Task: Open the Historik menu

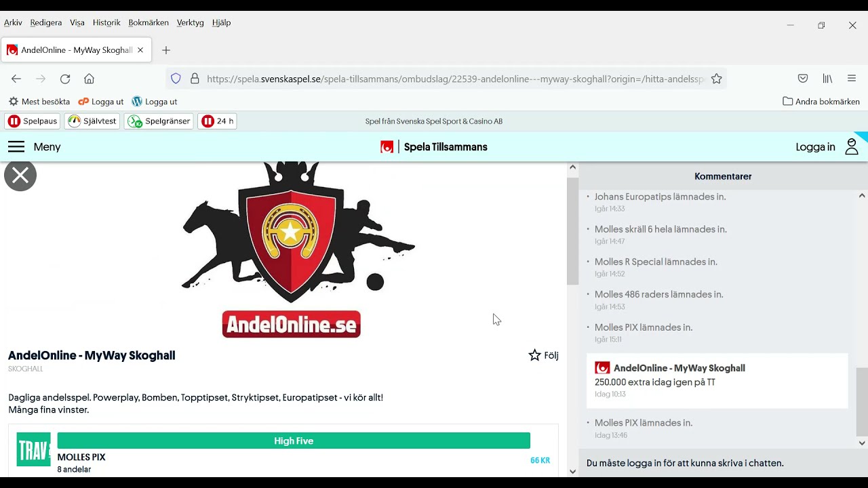Action: (106, 22)
